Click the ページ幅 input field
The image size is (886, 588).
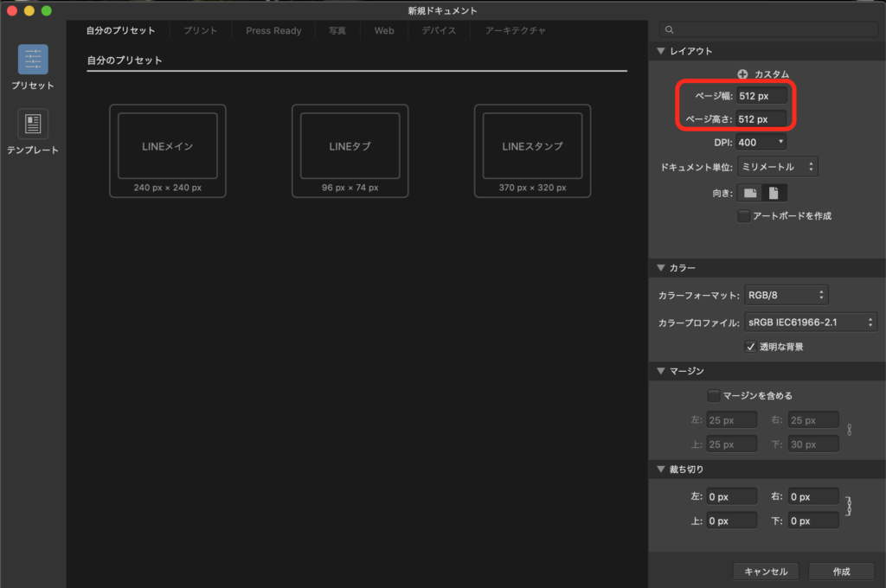click(761, 96)
